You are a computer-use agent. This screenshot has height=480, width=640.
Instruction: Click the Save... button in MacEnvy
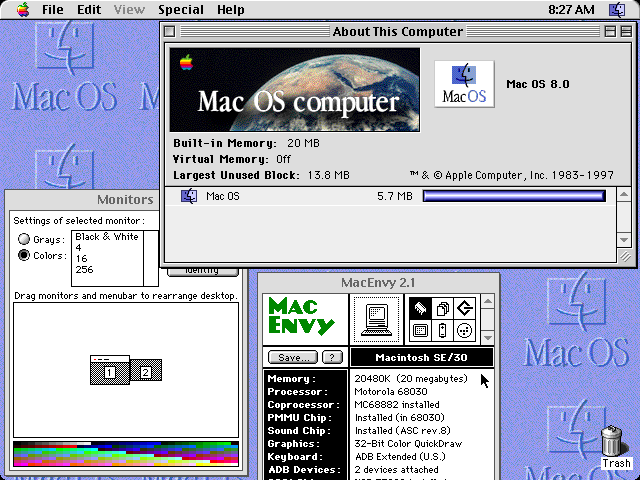tap(293, 358)
